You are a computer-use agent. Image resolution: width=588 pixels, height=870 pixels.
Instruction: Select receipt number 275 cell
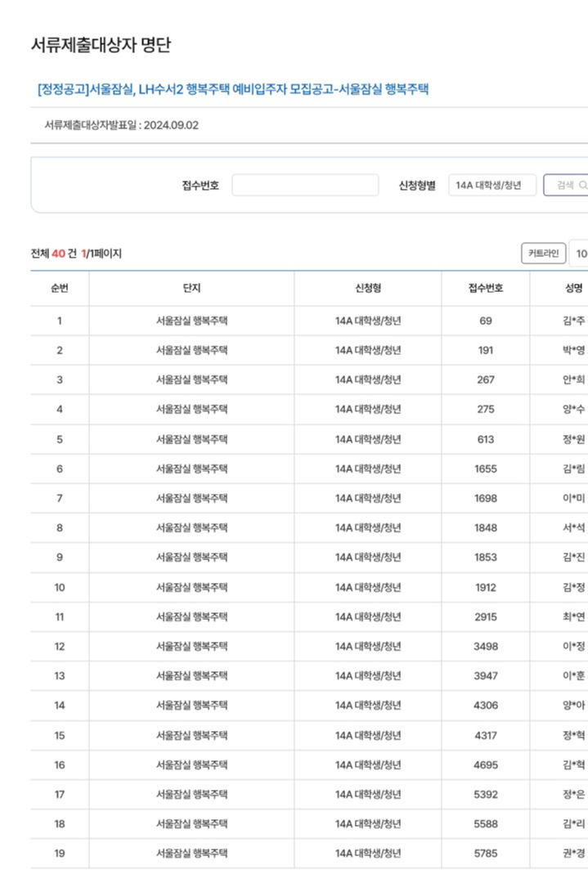486,409
